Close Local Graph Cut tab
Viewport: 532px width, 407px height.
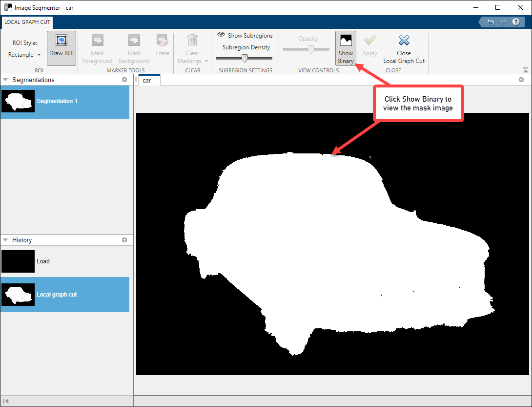point(404,48)
